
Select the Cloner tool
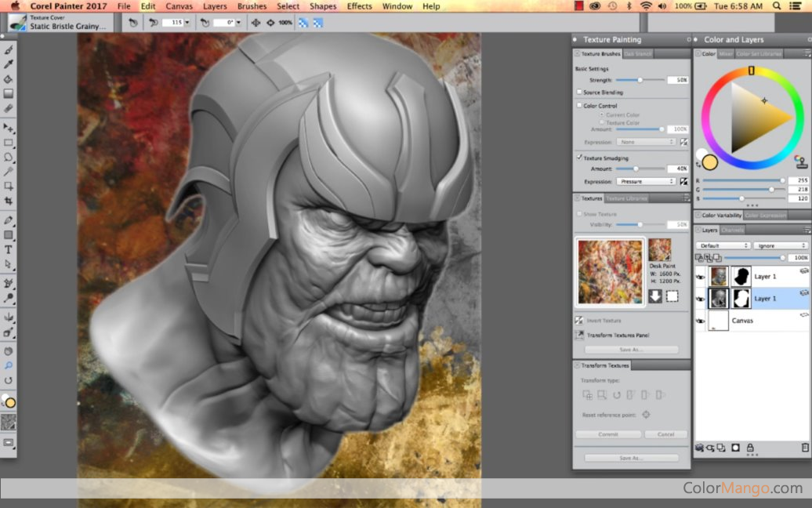coord(9,283)
